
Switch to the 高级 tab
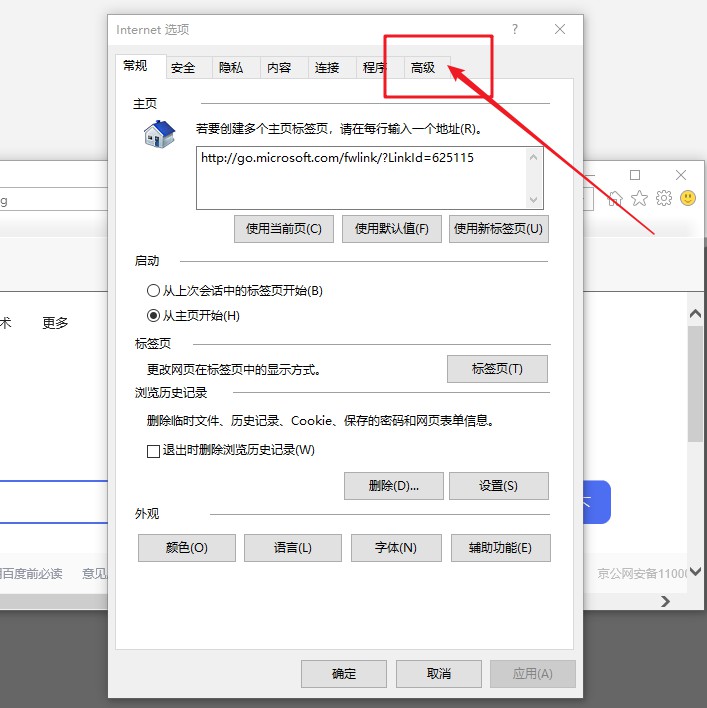tap(423, 67)
